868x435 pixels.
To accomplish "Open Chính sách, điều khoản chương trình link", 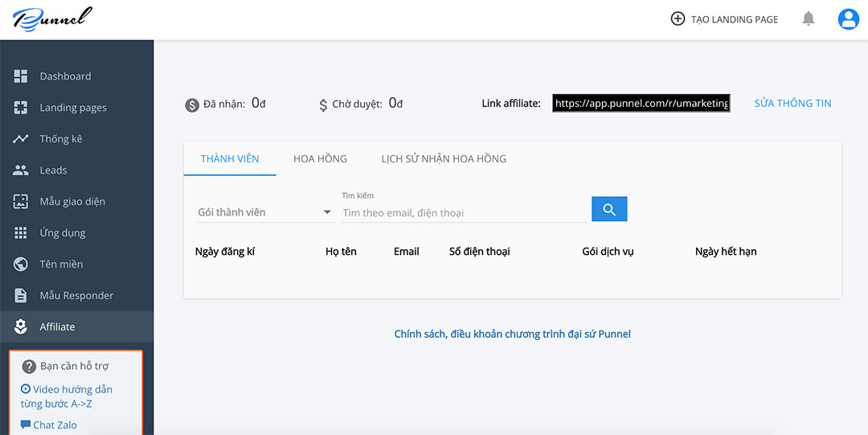I will point(513,334).
